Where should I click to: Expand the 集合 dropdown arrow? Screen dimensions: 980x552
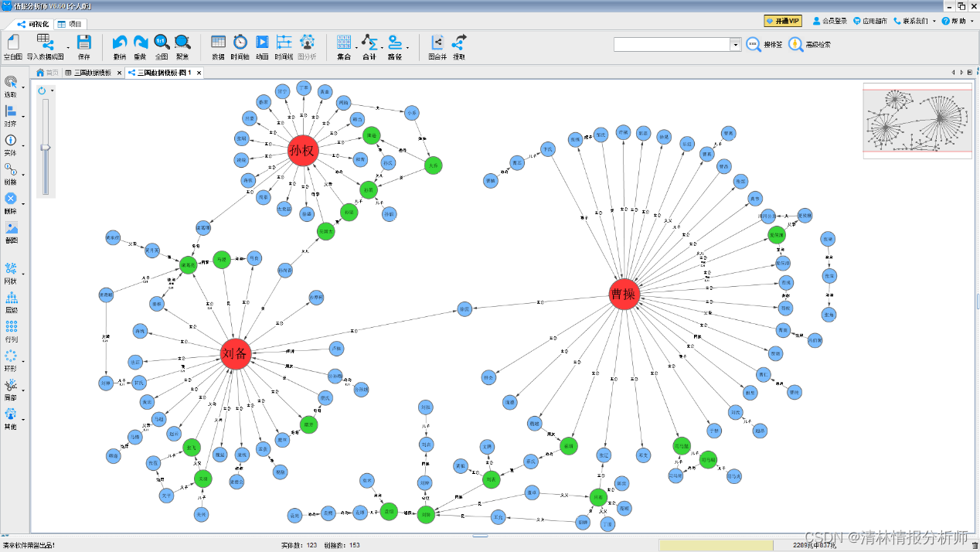coord(356,46)
